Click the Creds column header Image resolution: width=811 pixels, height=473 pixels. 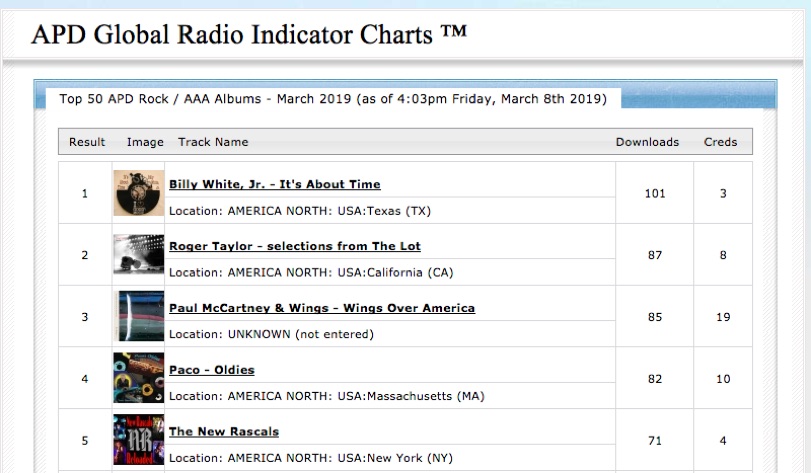[x=720, y=142]
